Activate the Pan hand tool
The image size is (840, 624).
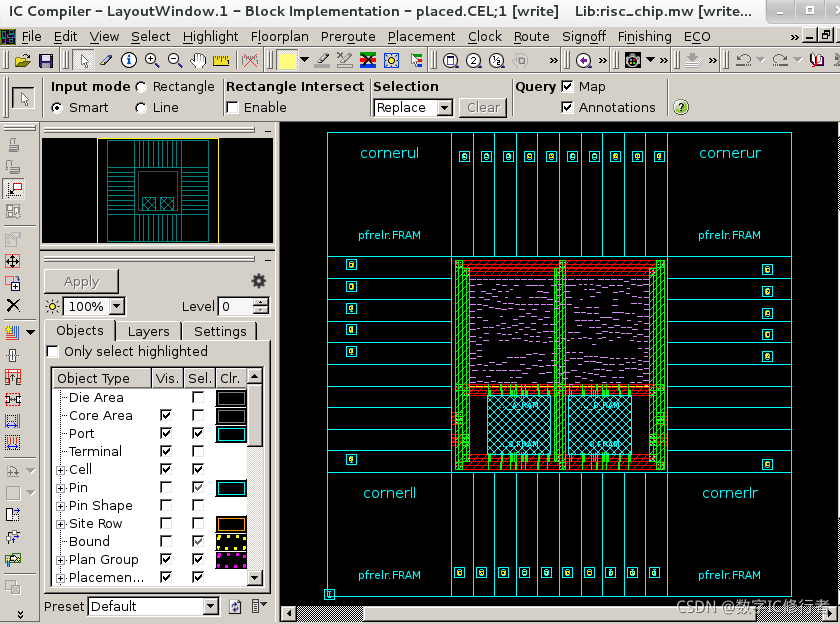(x=198, y=61)
